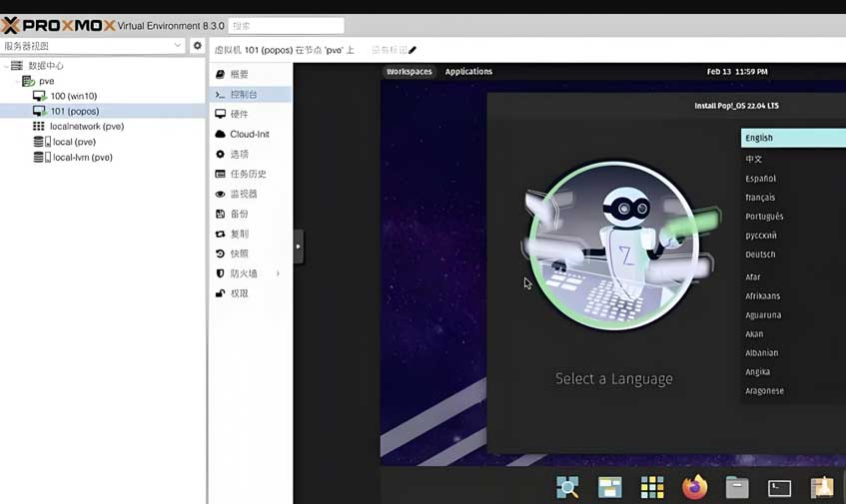Open the 快照 snapshots section
This screenshot has height=504, width=846.
(x=239, y=253)
